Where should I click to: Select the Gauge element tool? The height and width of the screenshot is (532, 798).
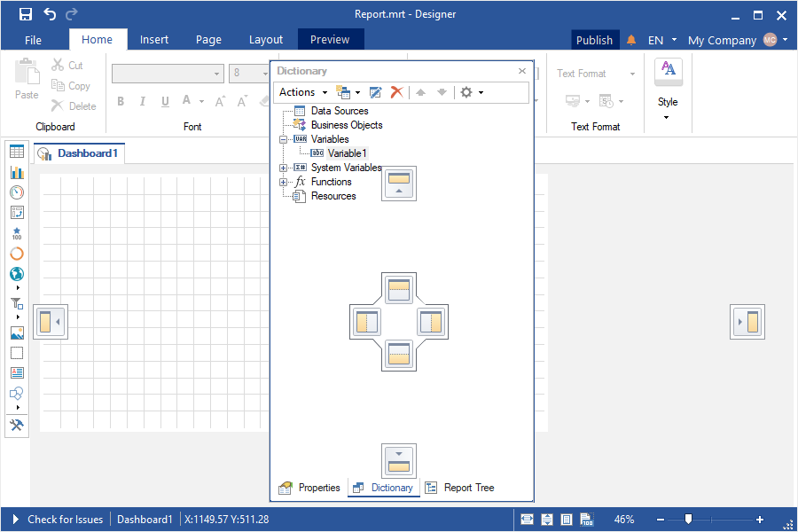click(17, 192)
